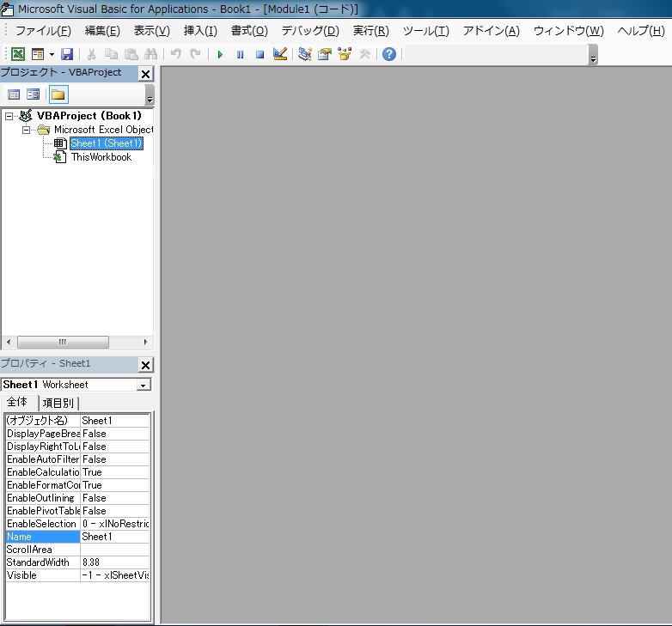Select the (オブジェクト名) property row

(77, 421)
